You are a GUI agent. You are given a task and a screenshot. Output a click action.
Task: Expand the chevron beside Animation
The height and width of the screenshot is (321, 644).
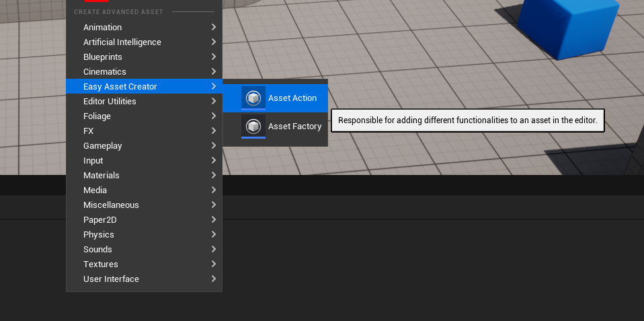214,27
